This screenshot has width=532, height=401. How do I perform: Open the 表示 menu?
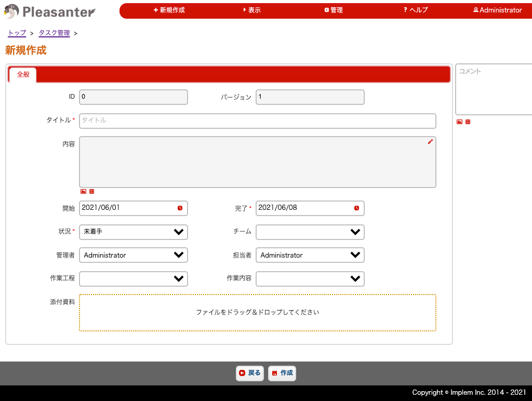click(252, 10)
